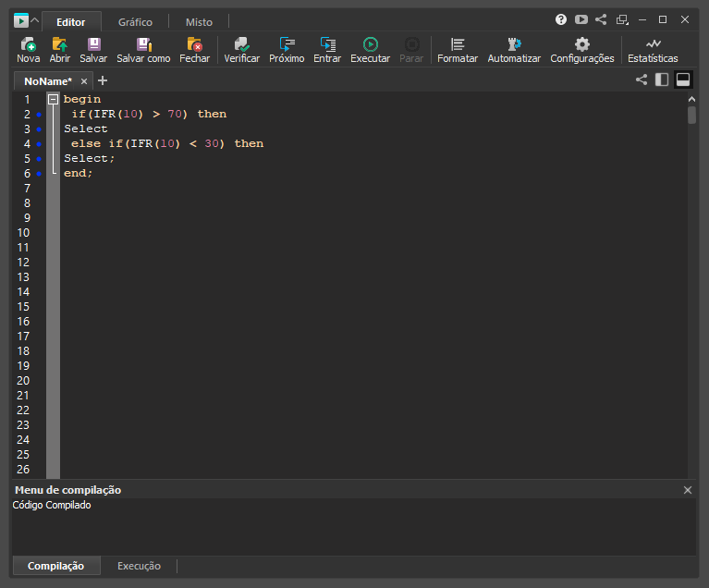Add a new tab with plus
Viewport: 709px width, 588px height.
(103, 80)
